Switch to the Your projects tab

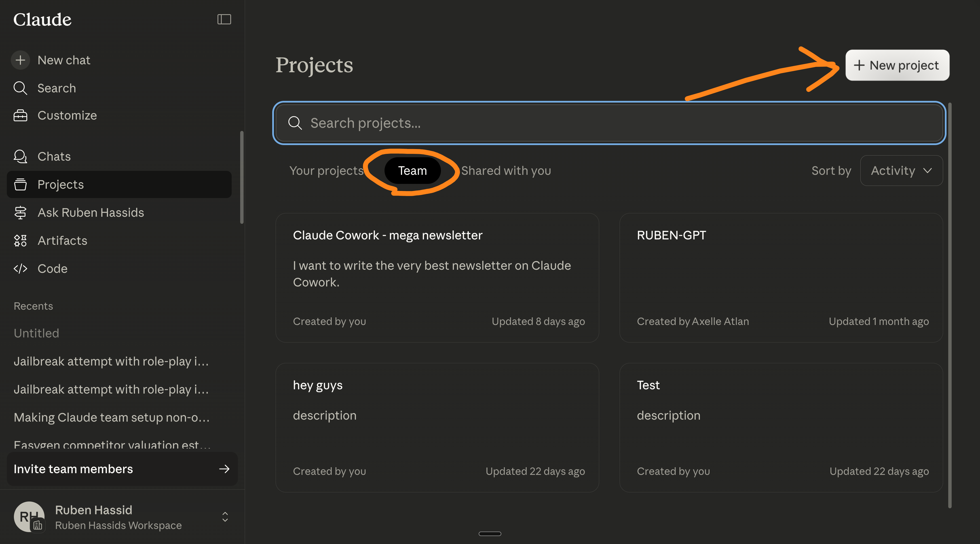point(326,171)
